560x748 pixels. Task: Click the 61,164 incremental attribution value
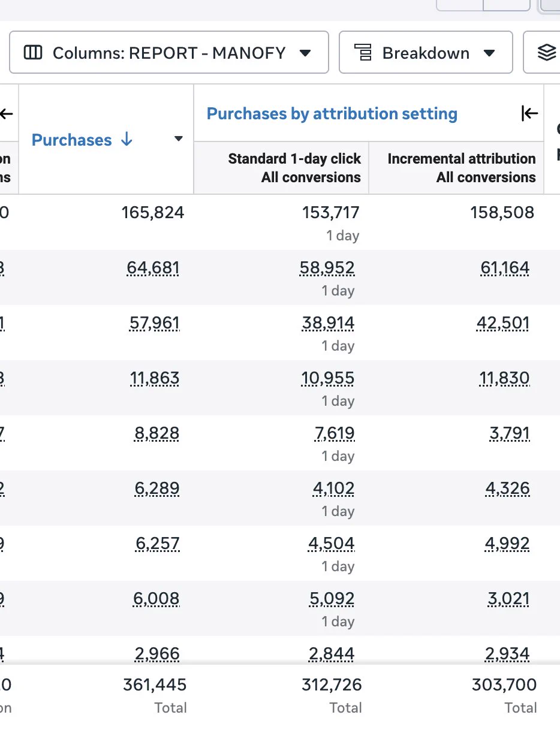505,268
